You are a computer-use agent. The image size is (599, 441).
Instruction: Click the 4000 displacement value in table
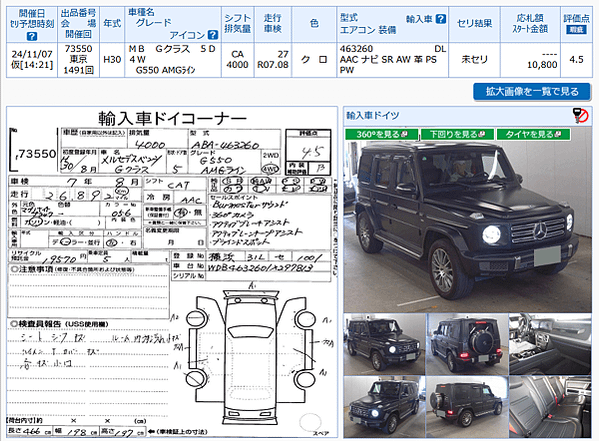pos(237,65)
